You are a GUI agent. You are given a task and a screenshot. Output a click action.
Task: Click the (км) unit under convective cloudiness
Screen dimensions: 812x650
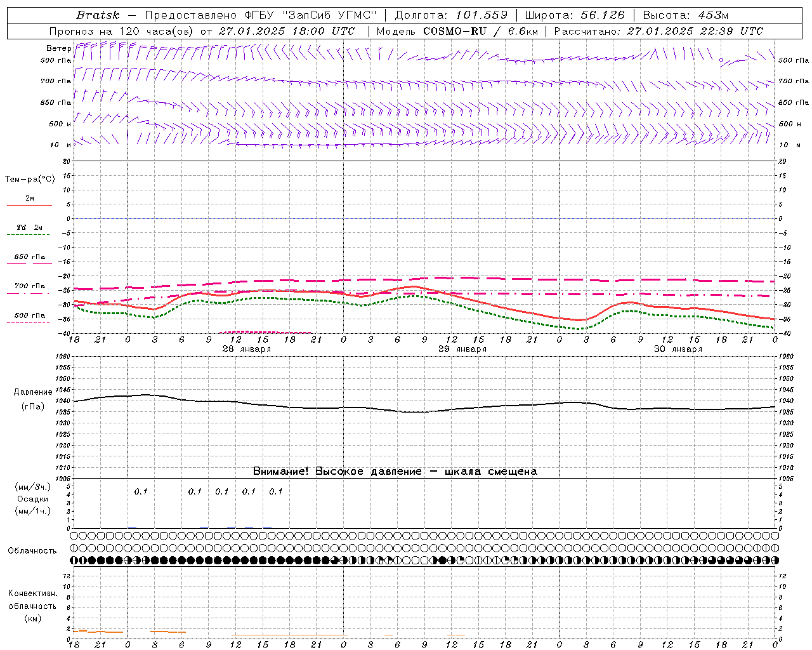click(32, 618)
